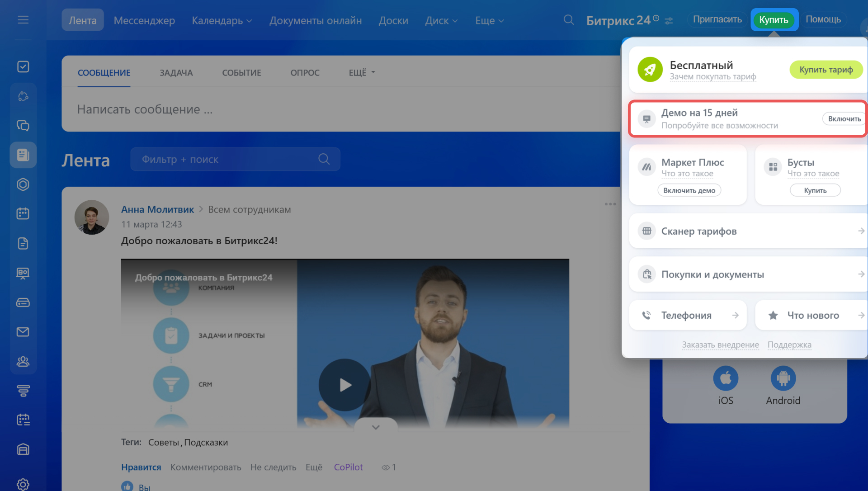This screenshot has width=868, height=491.
Task: Click the Boosts grid icon
Action: [x=773, y=167]
